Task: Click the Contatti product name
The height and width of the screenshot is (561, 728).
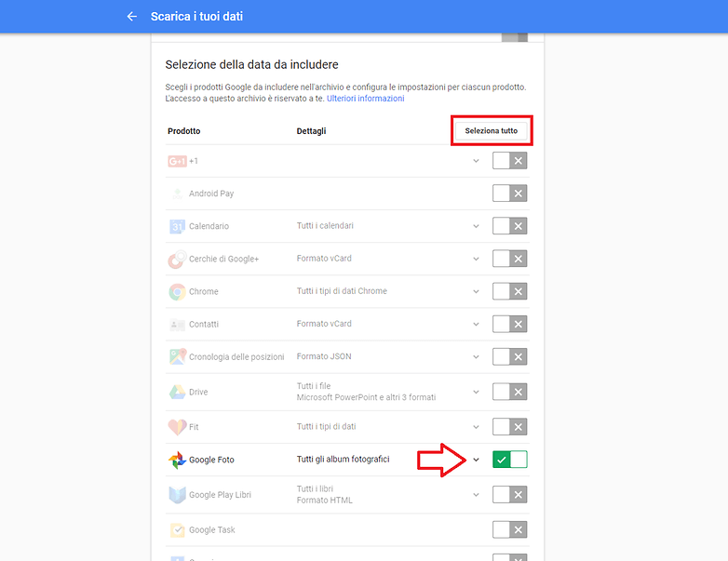Action: coord(204,325)
